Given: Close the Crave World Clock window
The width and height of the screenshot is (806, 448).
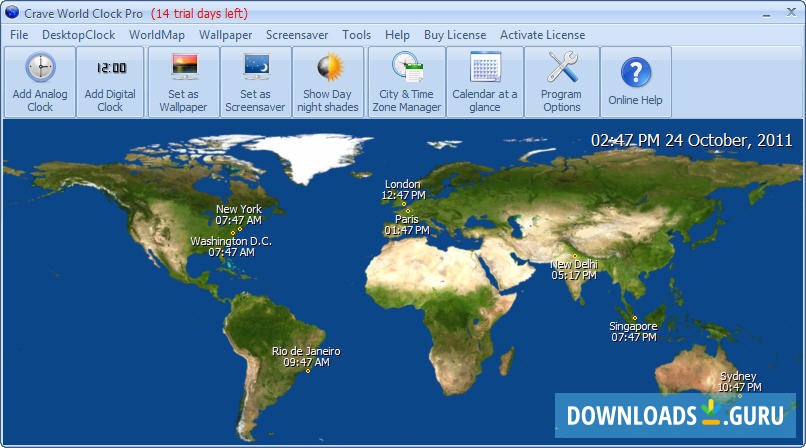Looking at the screenshot, I should 791,12.
